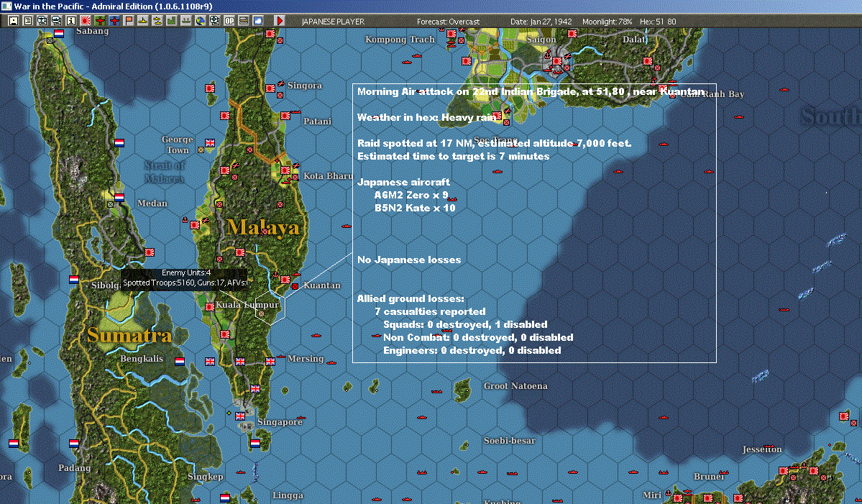Image resolution: width=862 pixels, height=504 pixels.
Task: Click the 'Sumatra' map region label
Action: tap(129, 335)
